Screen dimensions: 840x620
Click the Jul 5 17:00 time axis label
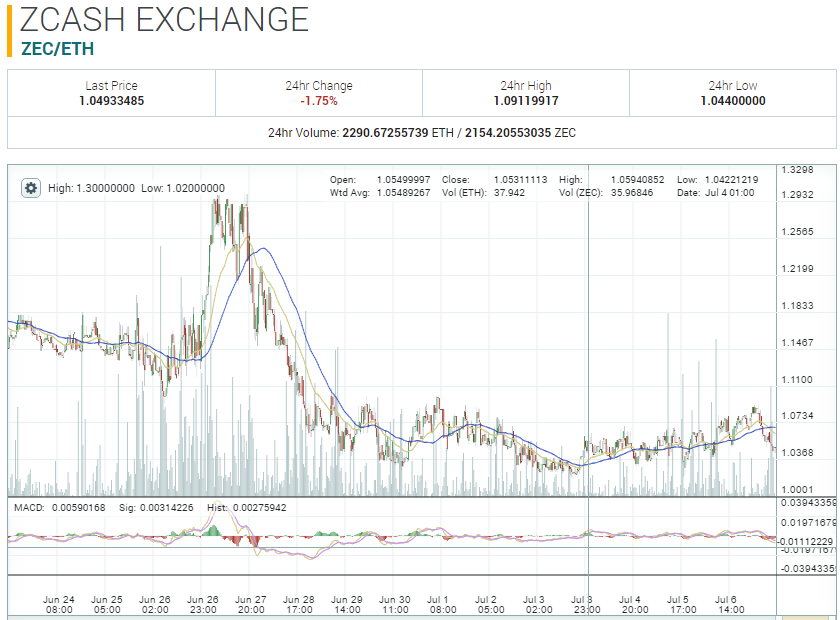click(x=682, y=604)
